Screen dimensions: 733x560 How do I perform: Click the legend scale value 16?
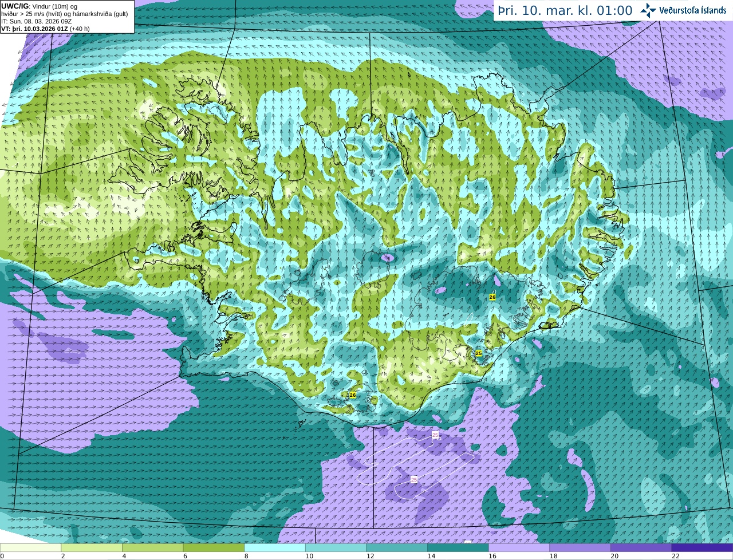tap(492, 556)
